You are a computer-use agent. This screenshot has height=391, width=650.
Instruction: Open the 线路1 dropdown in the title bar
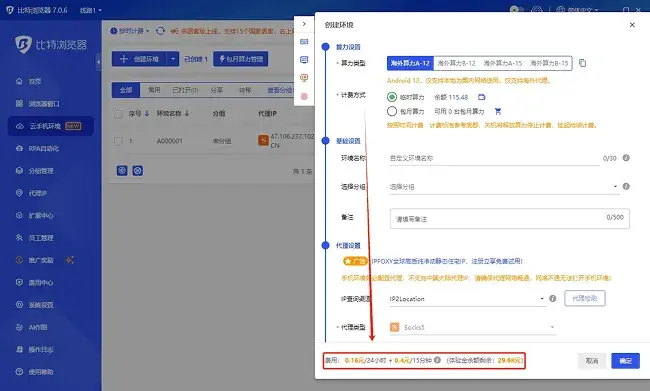91,10
